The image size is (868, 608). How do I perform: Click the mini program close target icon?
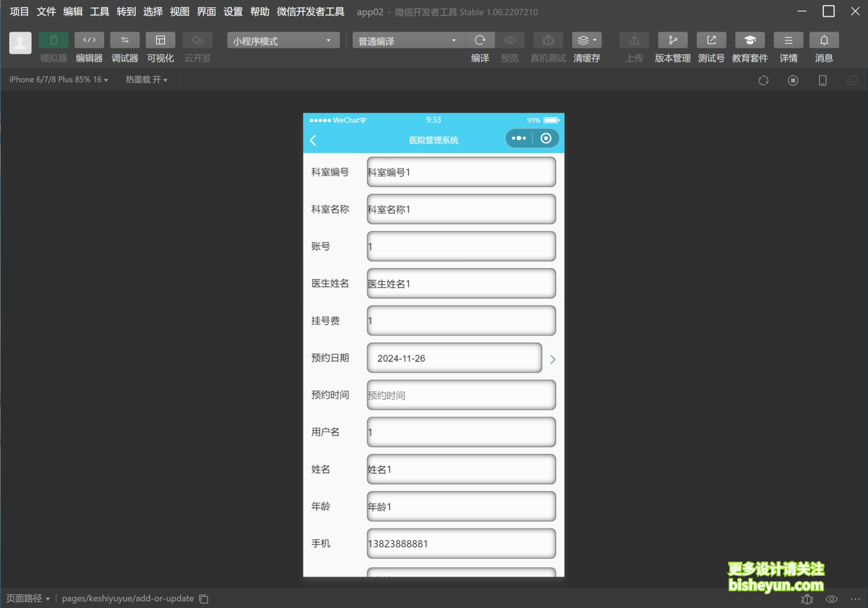coord(546,138)
